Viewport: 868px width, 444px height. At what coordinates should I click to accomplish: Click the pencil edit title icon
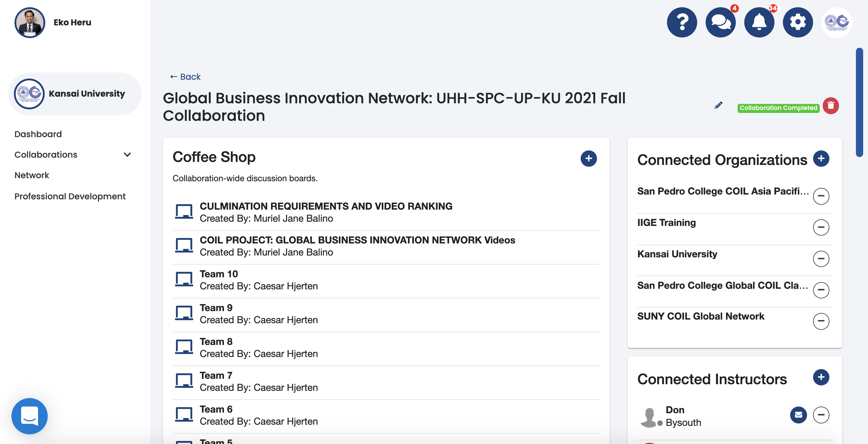pyautogui.click(x=718, y=105)
